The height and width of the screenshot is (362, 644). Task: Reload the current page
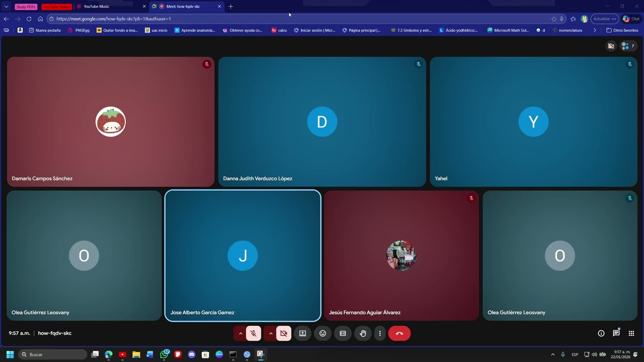pyautogui.click(x=29, y=19)
